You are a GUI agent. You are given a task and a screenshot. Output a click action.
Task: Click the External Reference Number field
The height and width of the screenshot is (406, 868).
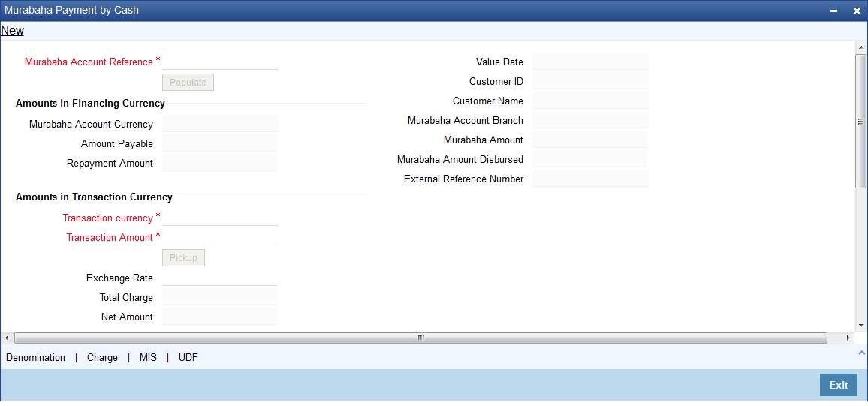[x=590, y=179]
